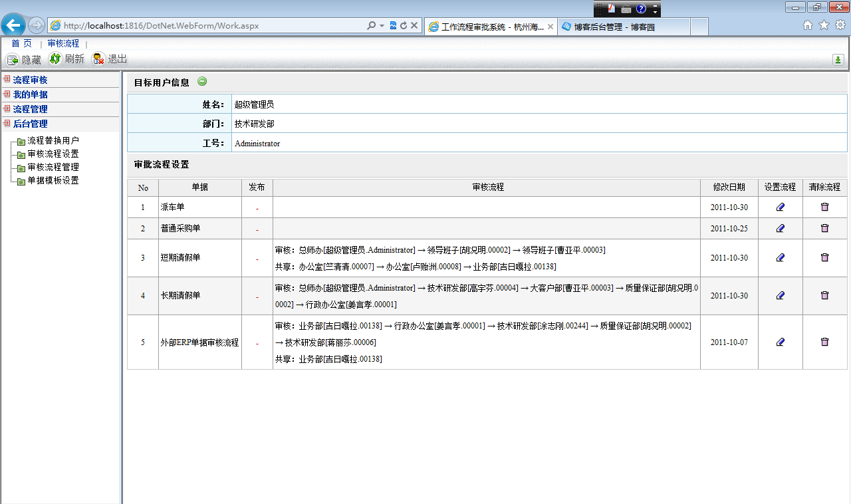Viewport: 851px width, 504px height.
Task: Open flow settings for 长期请假单
Action: point(781,295)
